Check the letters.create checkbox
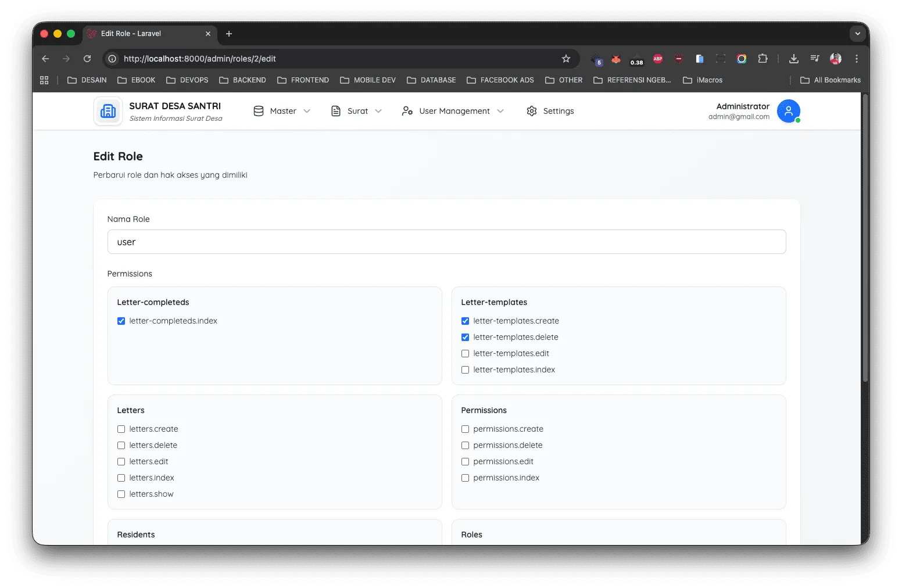 click(x=121, y=429)
